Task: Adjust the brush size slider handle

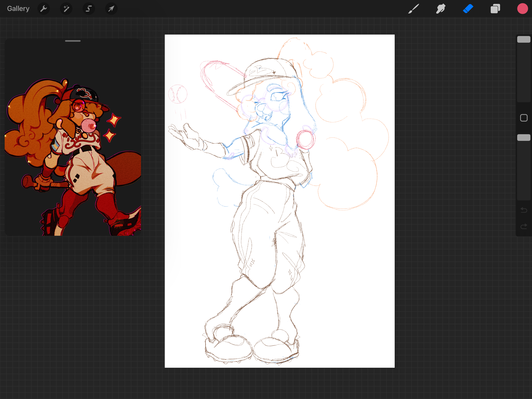Action: coord(524,39)
